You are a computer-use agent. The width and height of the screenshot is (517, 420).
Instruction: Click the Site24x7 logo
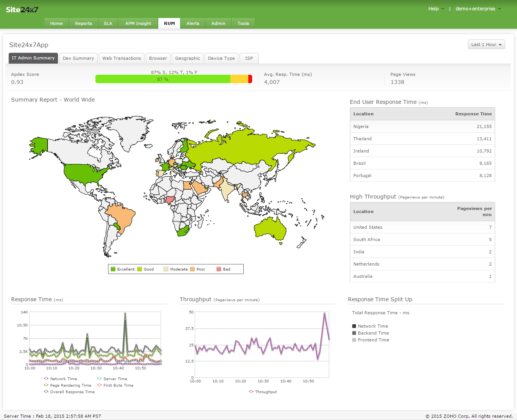click(x=22, y=10)
